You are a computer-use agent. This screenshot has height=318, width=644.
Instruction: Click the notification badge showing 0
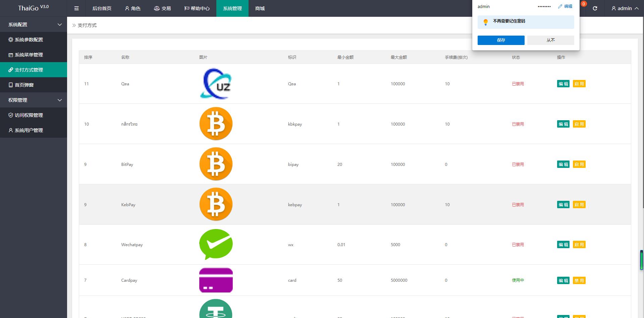click(584, 4)
